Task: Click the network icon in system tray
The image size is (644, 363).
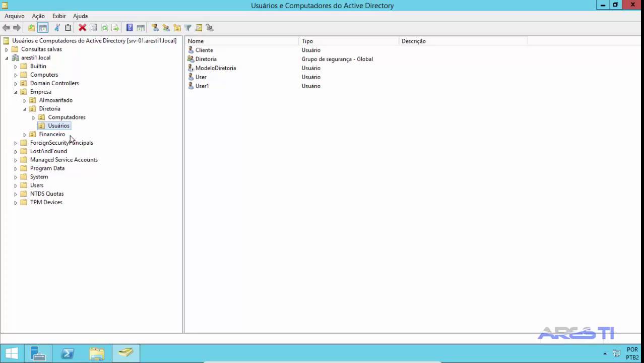Action: [616, 353]
